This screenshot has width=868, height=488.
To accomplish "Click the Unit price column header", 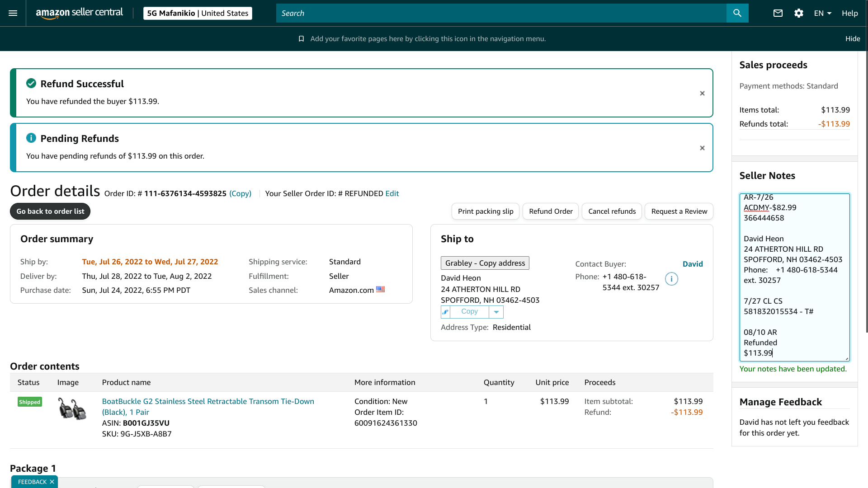I will pyautogui.click(x=552, y=382).
